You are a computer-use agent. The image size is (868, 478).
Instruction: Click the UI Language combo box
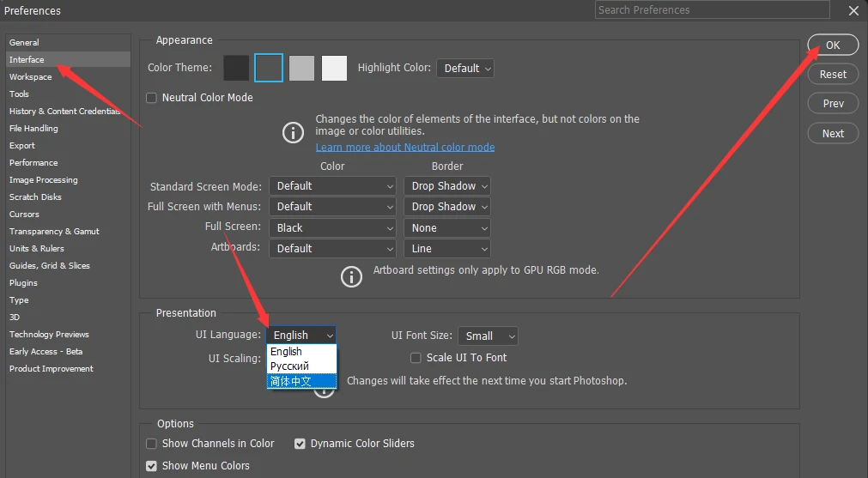coord(301,336)
